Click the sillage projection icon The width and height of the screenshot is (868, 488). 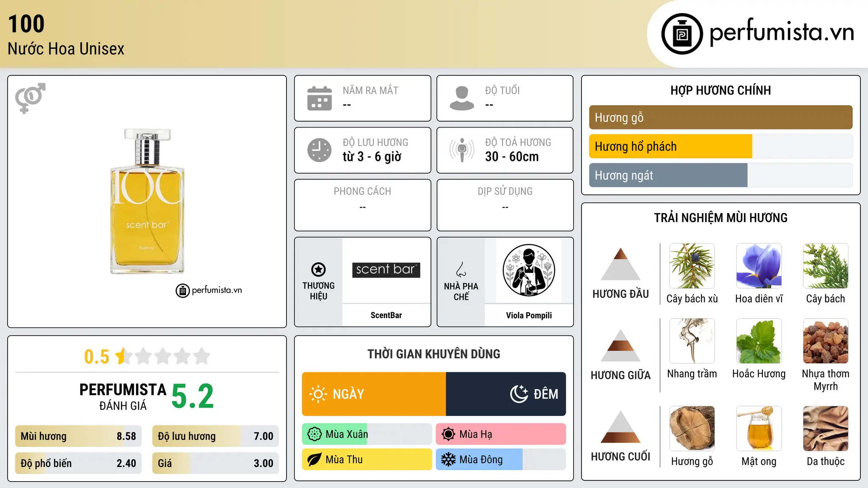coord(462,150)
